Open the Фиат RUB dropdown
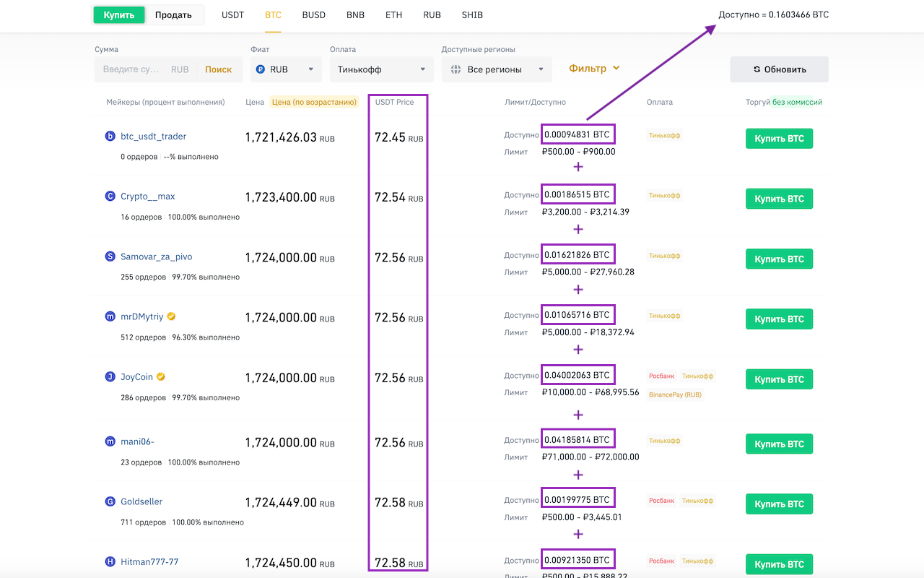924x578 pixels. pyautogui.click(x=287, y=69)
